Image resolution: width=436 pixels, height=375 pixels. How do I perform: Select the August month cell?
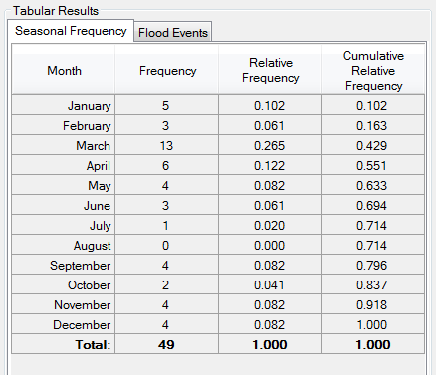point(63,245)
